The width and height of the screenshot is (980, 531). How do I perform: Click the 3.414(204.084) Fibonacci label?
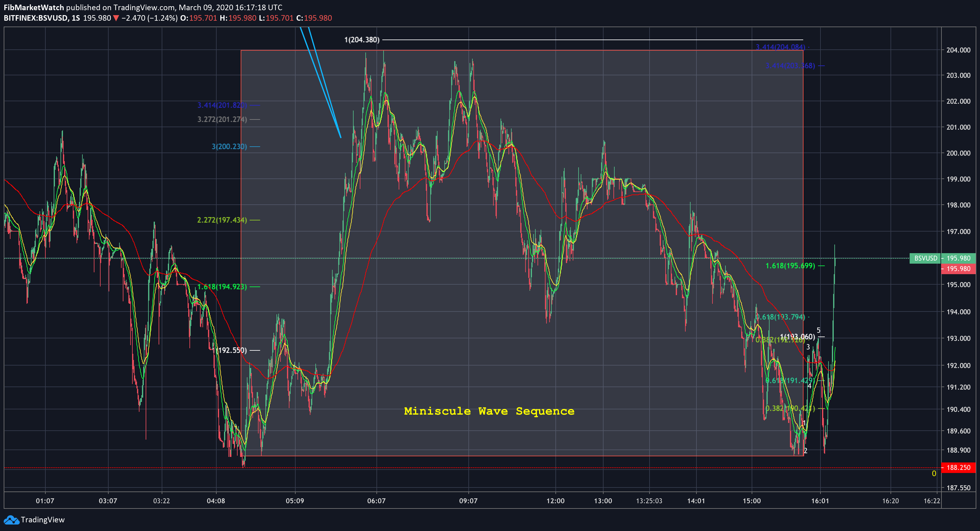pyautogui.click(x=780, y=47)
